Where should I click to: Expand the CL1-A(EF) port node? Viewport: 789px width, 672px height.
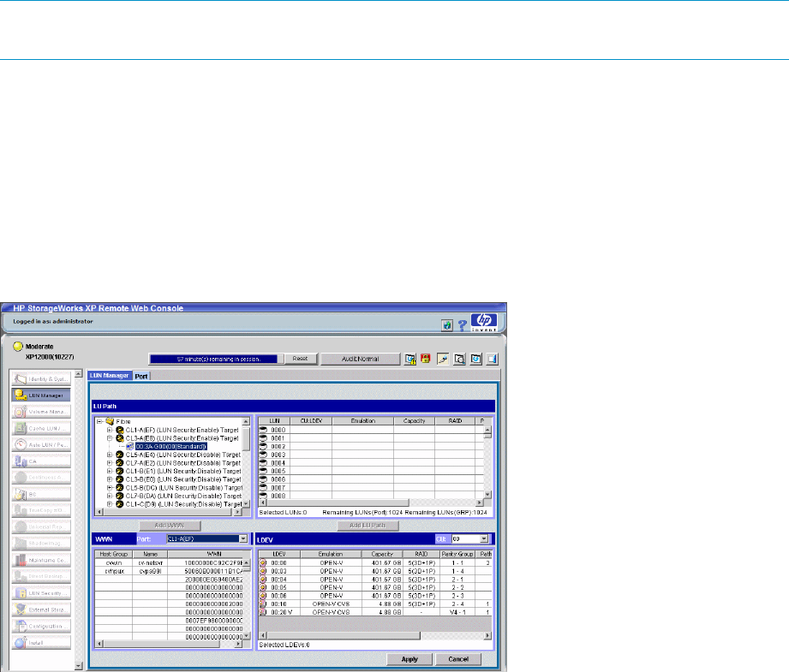[109, 430]
